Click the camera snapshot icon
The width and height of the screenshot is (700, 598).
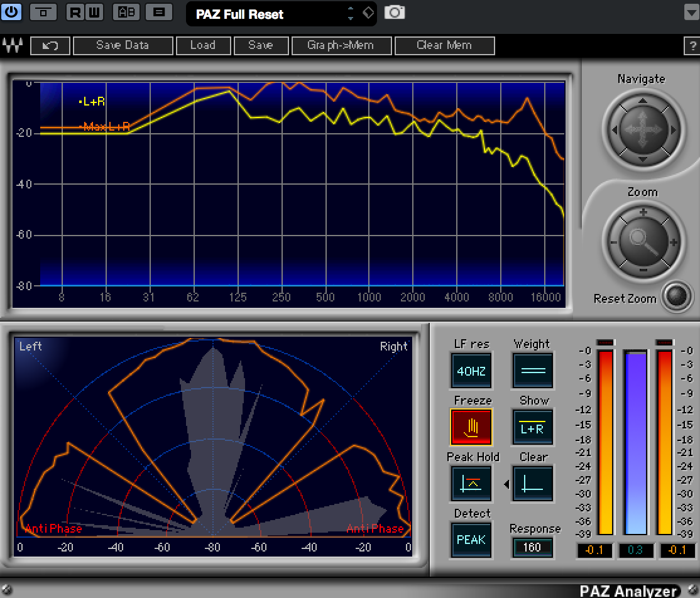(x=395, y=12)
